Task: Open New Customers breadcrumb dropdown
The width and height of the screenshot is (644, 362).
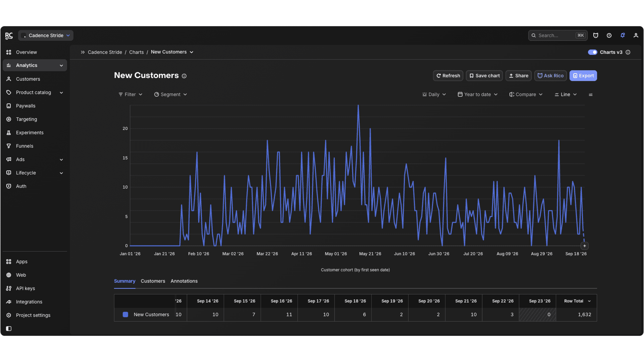Action: pos(172,52)
